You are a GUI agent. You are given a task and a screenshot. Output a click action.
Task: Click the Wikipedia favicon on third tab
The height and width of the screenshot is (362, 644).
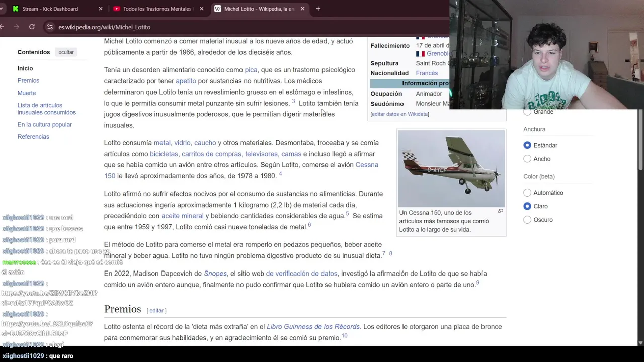click(x=217, y=9)
